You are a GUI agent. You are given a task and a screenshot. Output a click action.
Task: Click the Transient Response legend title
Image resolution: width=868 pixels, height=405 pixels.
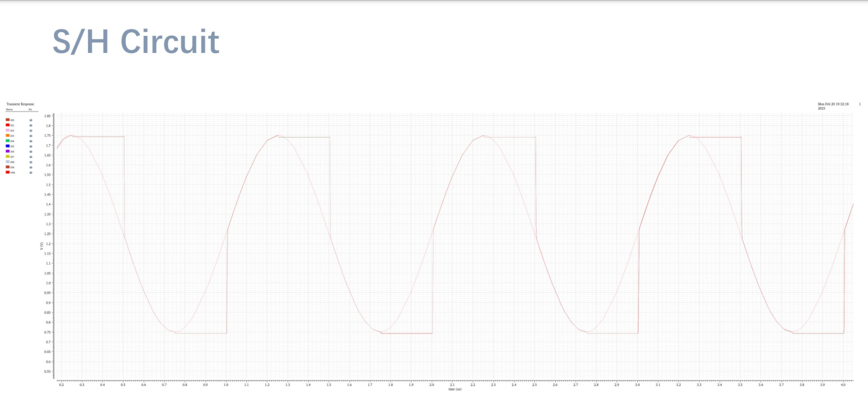coord(20,104)
